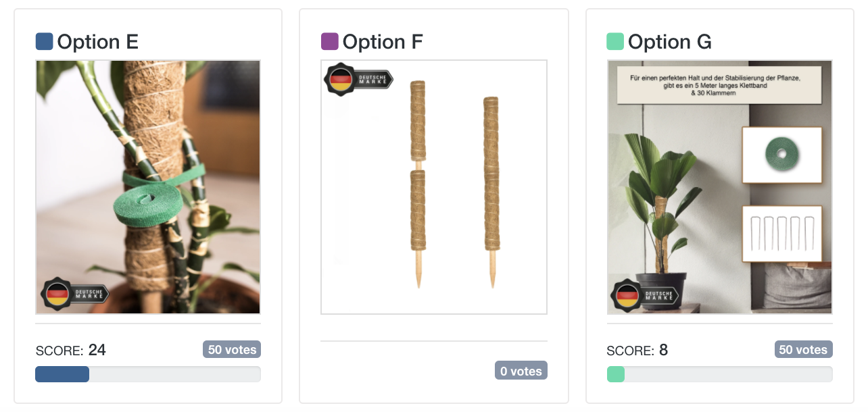
Task: Click the blue Option E color swatch
Action: (44, 42)
